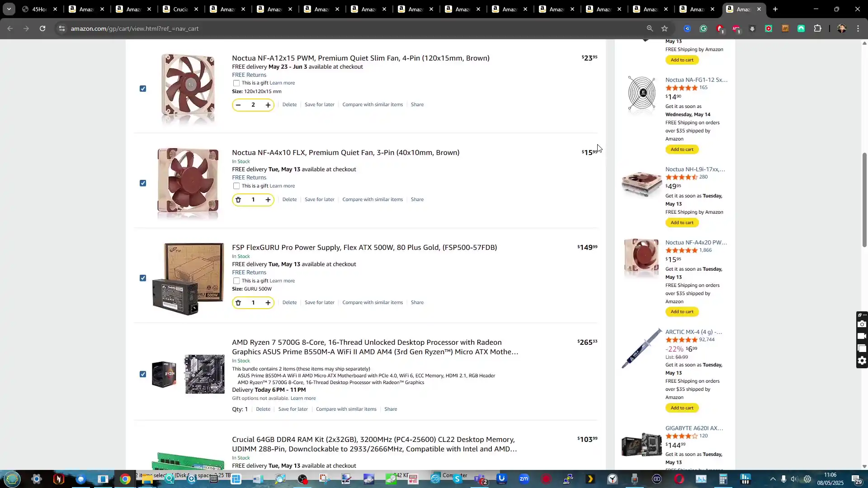Go back with the browser back arrow
Image resolution: width=868 pixels, height=488 pixels.
coord(10,28)
